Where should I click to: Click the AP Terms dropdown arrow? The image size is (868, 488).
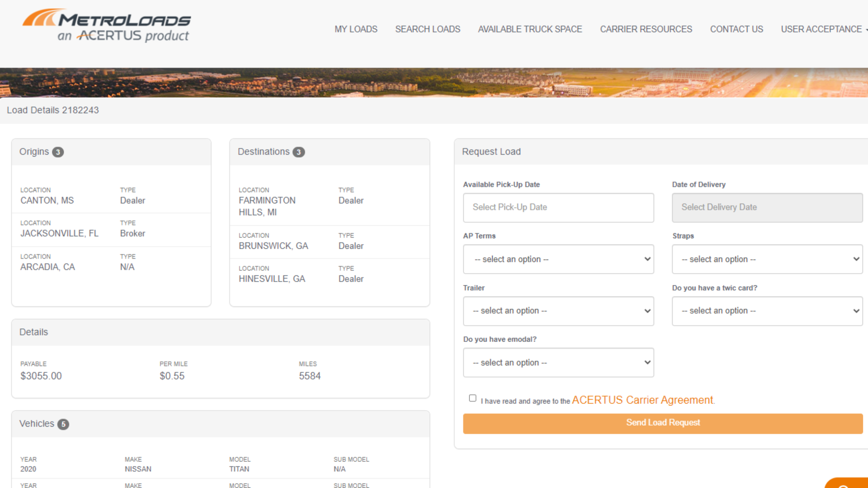(x=647, y=259)
